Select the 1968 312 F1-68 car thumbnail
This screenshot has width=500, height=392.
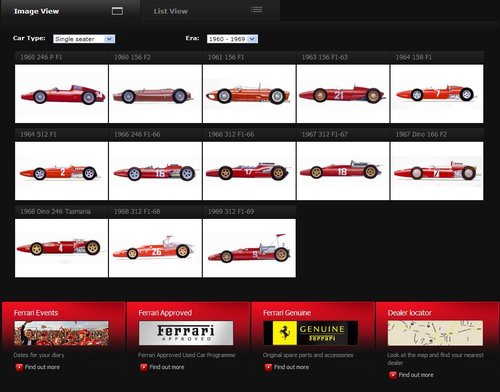(x=155, y=248)
